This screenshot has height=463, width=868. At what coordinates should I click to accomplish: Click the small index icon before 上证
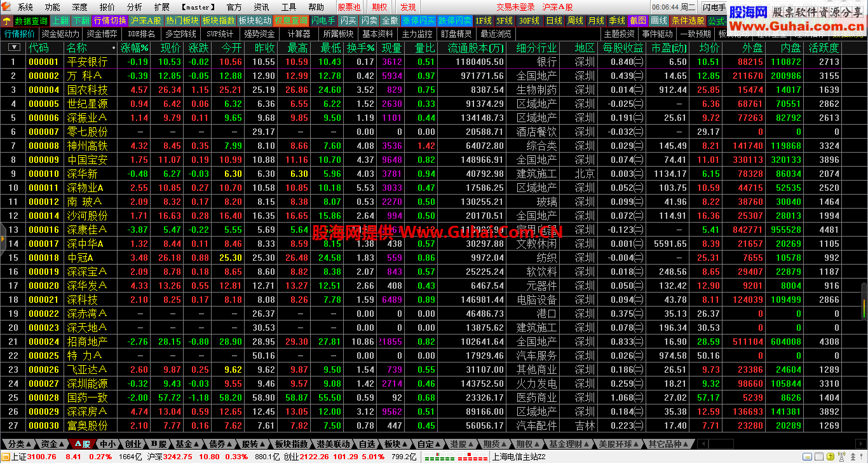[x=5, y=457]
